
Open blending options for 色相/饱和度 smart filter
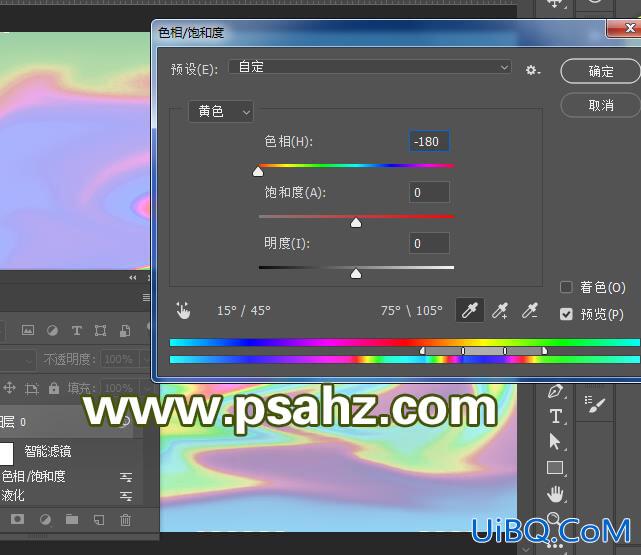(x=126, y=477)
